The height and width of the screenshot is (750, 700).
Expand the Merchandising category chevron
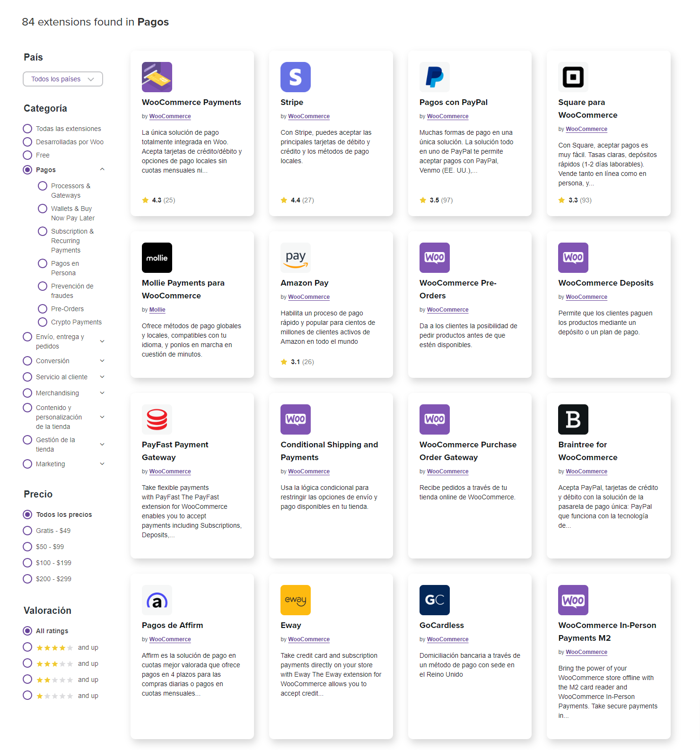(102, 393)
